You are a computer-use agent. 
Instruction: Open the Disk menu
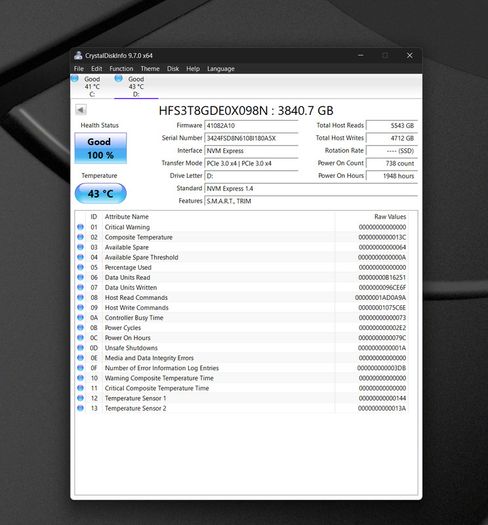tap(173, 69)
